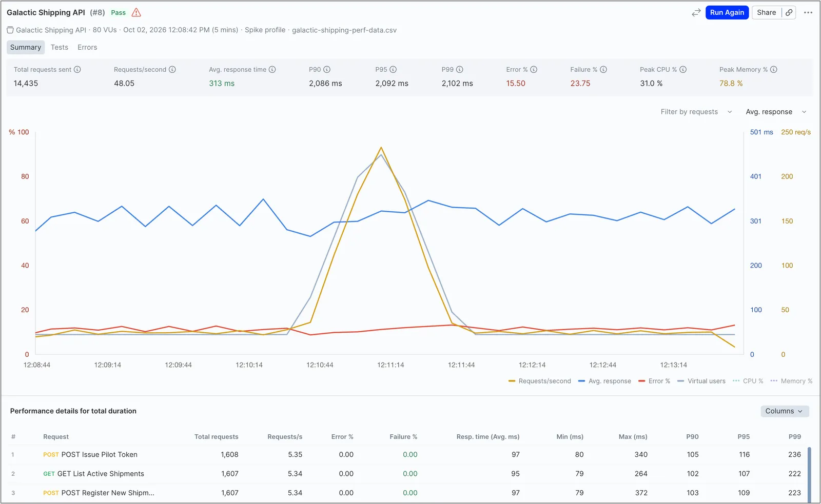Screen dimensions: 821x504
Task: Click the Failure % column header in table
Action: point(403,437)
